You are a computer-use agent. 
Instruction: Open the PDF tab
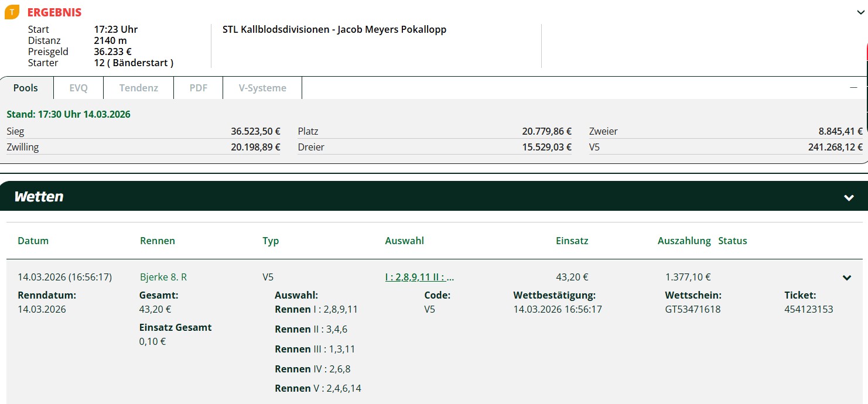pyautogui.click(x=199, y=88)
